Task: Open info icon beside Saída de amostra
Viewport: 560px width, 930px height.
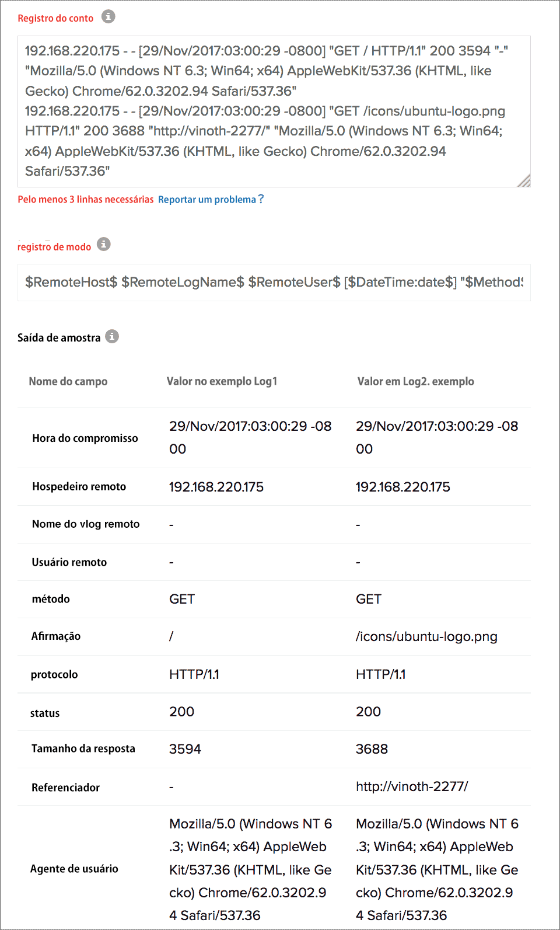Action: [x=112, y=337]
